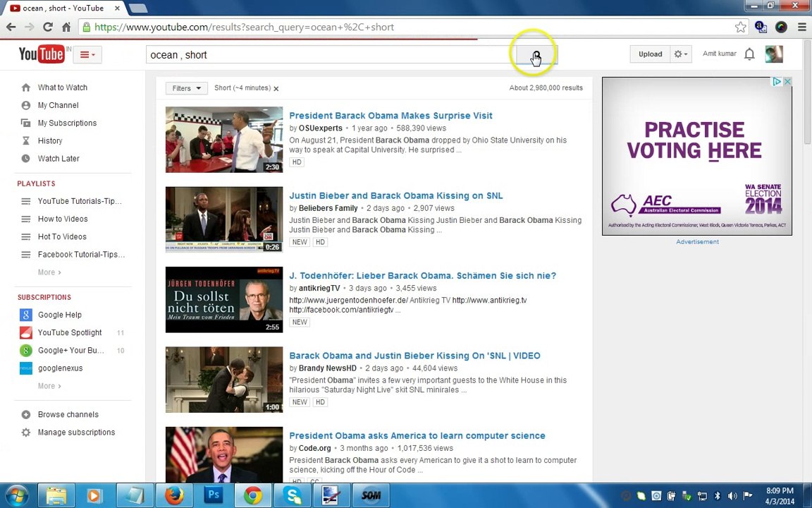The width and height of the screenshot is (812, 508).
Task: Open My Subscriptions in sidebar
Action: pyautogui.click(x=67, y=123)
